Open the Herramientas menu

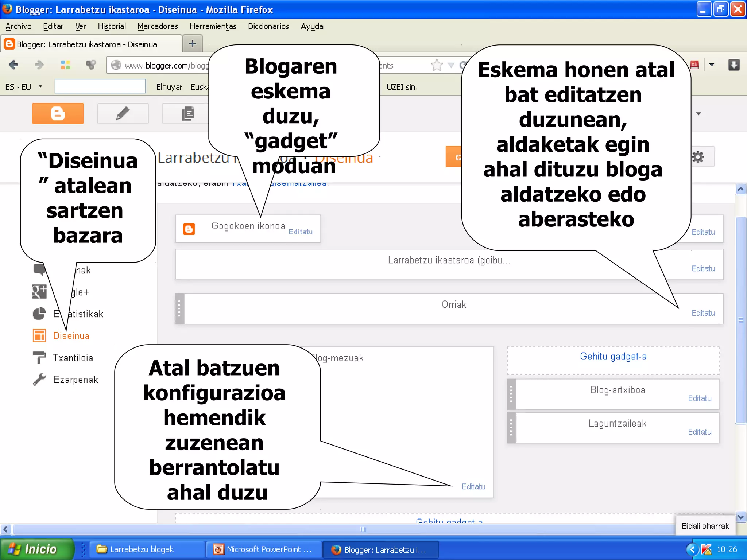tap(213, 26)
